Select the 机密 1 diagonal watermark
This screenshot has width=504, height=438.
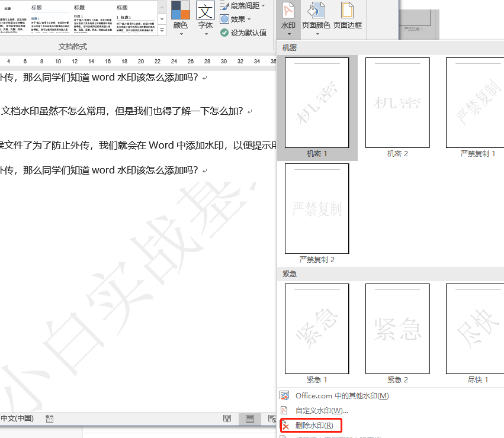317,108
